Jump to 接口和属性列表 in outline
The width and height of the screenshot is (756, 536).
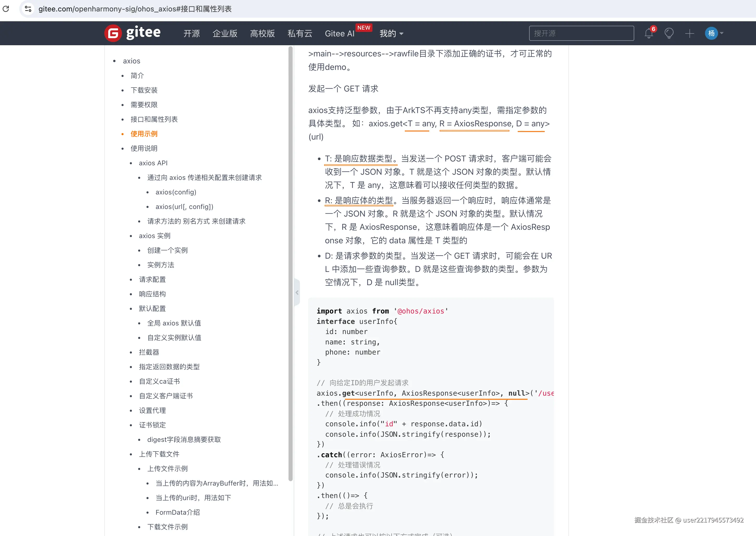[x=154, y=119]
